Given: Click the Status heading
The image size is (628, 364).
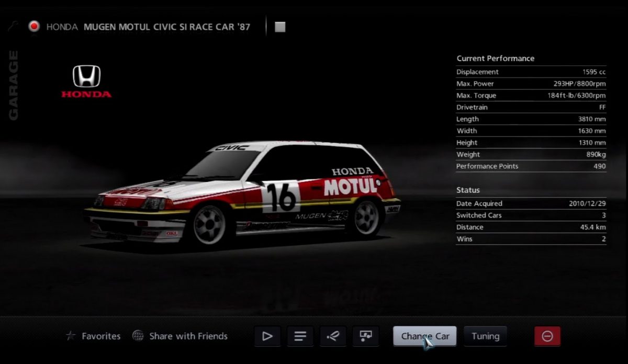Looking at the screenshot, I should pyautogui.click(x=468, y=190).
